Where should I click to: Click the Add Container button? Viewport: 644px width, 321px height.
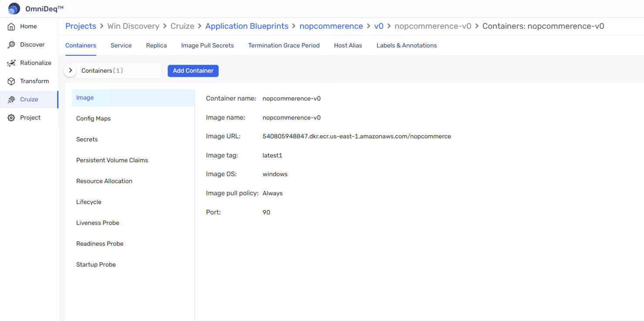click(193, 70)
